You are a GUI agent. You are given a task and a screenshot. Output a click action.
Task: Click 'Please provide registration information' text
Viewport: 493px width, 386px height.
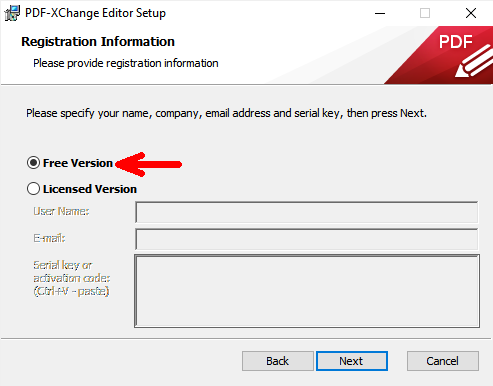[x=126, y=63]
